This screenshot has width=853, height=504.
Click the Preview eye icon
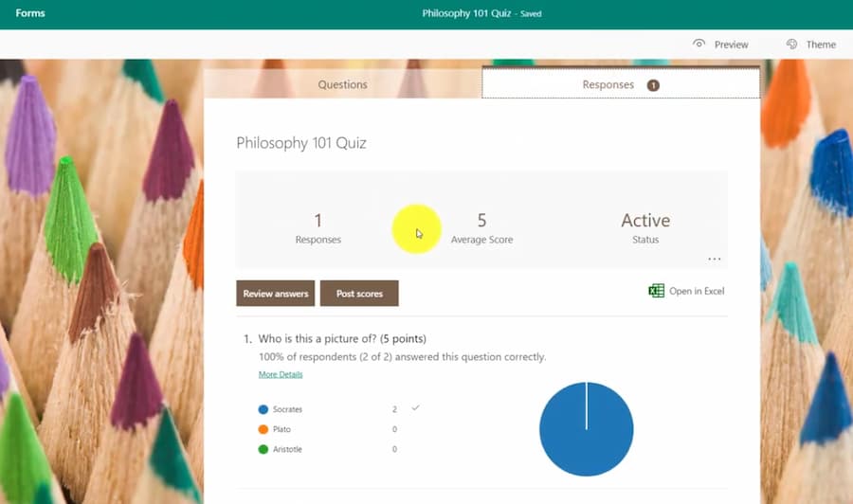click(x=699, y=44)
